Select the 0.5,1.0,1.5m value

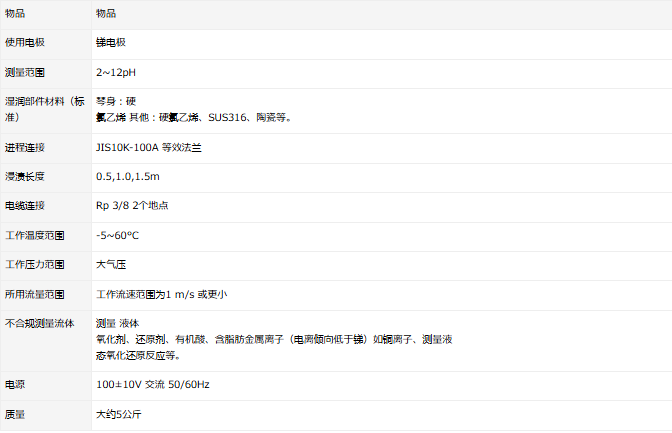[x=128, y=177]
